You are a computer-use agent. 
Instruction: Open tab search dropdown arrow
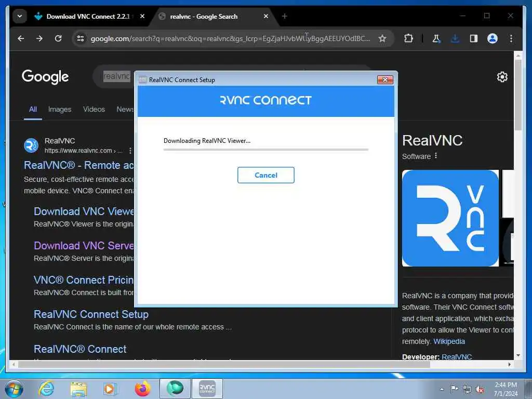tap(20, 16)
